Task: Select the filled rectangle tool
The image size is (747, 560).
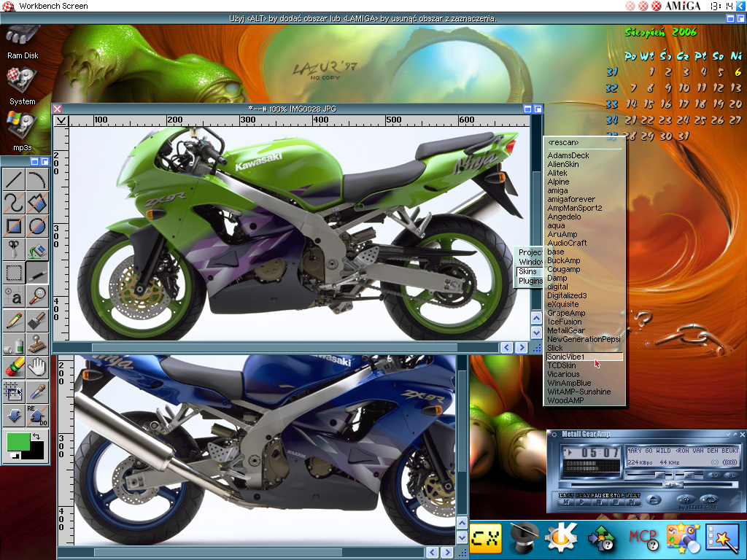Action: pyautogui.click(x=14, y=226)
